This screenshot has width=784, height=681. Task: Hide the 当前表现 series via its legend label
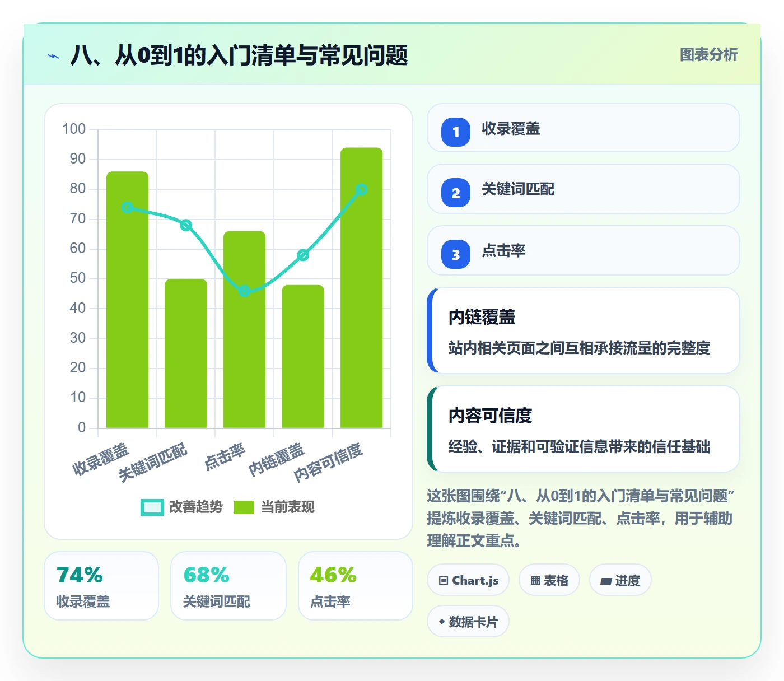[288, 507]
